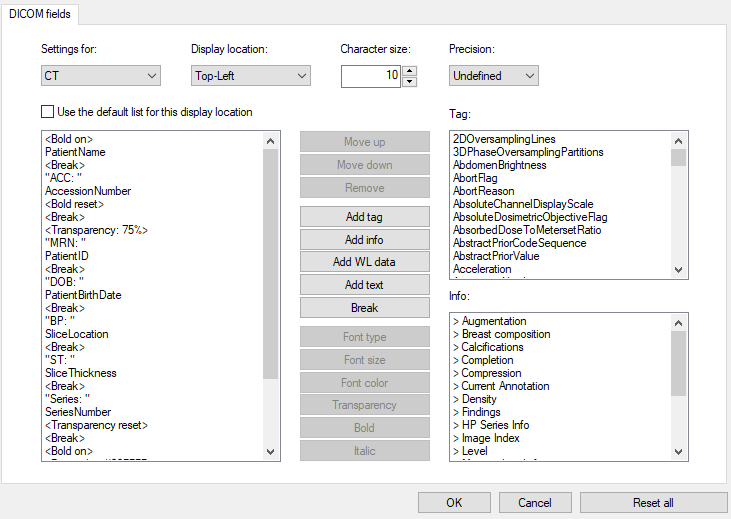The height and width of the screenshot is (519, 731).
Task: Open the Precision dropdown
Action: [494, 76]
